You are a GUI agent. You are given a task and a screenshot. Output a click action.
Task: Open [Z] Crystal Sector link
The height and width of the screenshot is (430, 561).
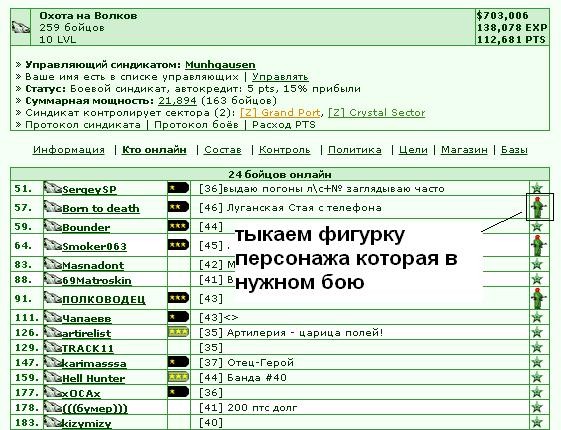tap(376, 113)
